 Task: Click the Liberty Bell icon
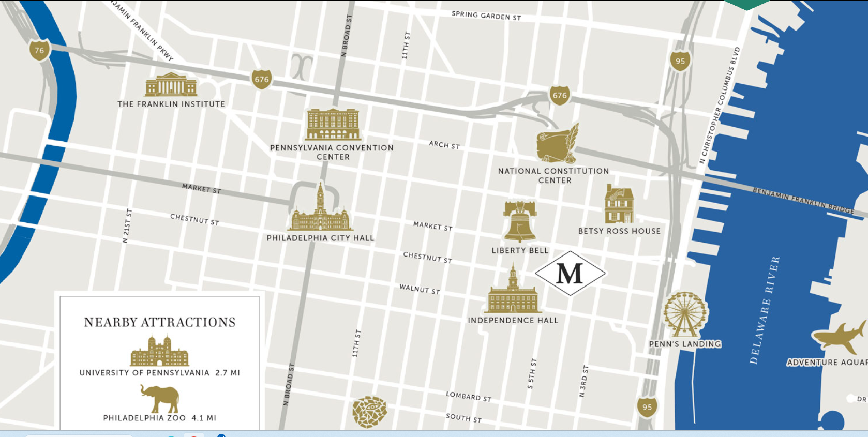coord(520,221)
